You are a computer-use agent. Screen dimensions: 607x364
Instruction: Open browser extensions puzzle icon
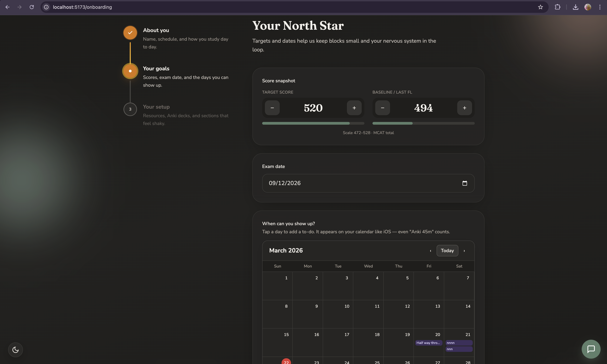(557, 7)
